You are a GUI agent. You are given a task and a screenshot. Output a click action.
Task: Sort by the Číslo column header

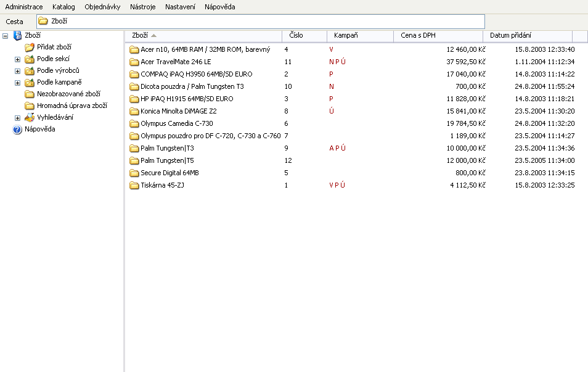tap(304, 36)
